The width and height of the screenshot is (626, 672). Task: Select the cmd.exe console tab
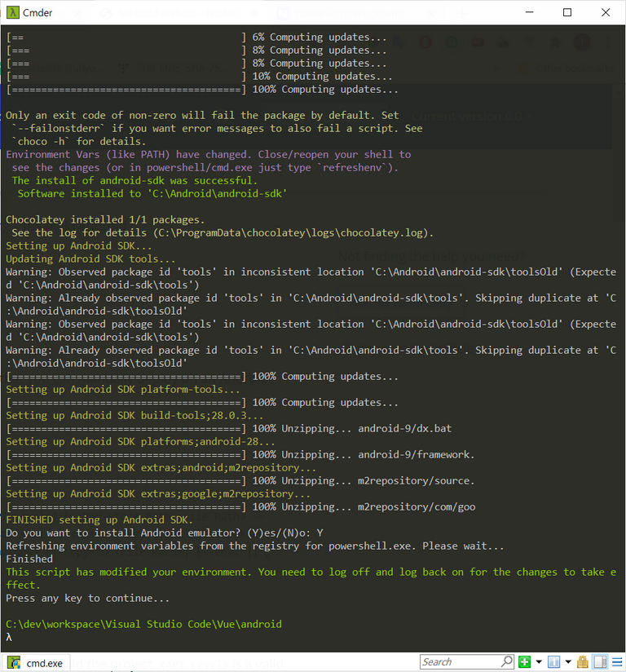(x=35, y=663)
